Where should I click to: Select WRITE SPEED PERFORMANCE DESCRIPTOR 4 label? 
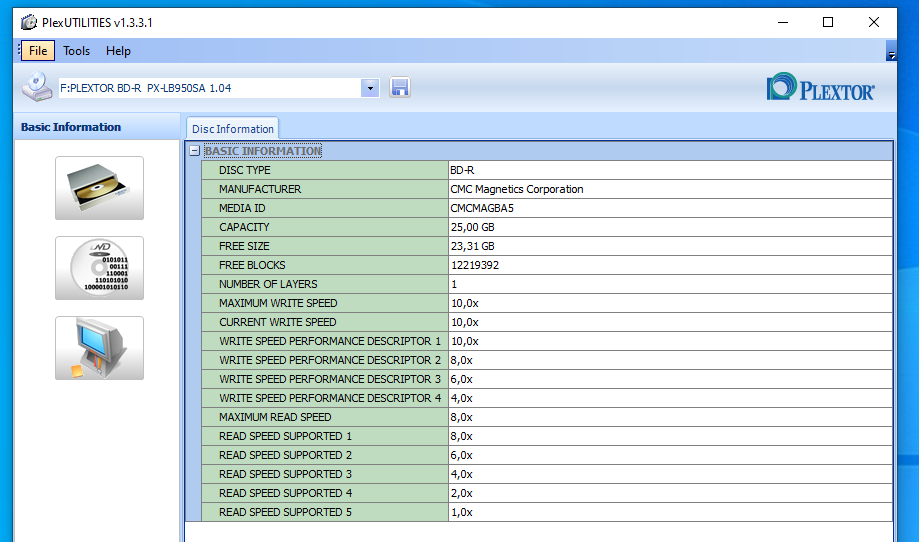(x=330, y=398)
